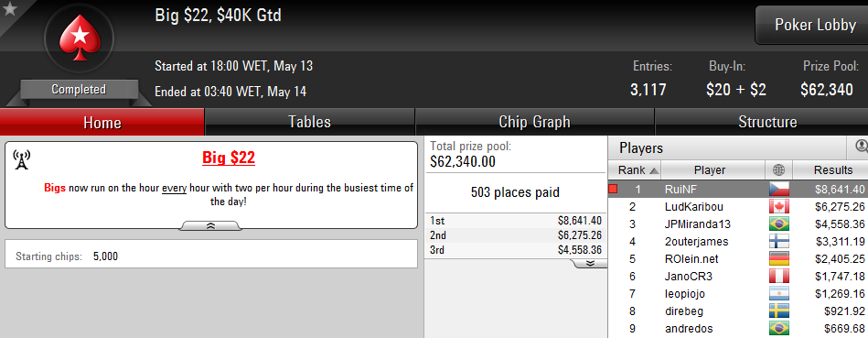The image size is (868, 338).
Task: Click the Player column header
Action: point(713,170)
